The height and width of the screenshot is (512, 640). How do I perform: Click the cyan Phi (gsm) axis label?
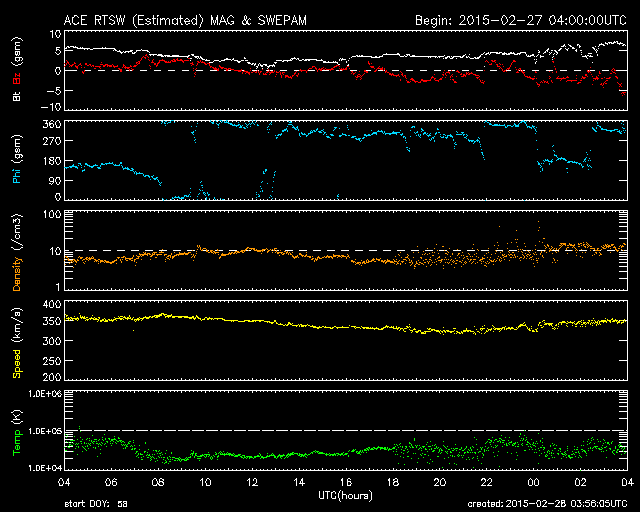click(17, 159)
